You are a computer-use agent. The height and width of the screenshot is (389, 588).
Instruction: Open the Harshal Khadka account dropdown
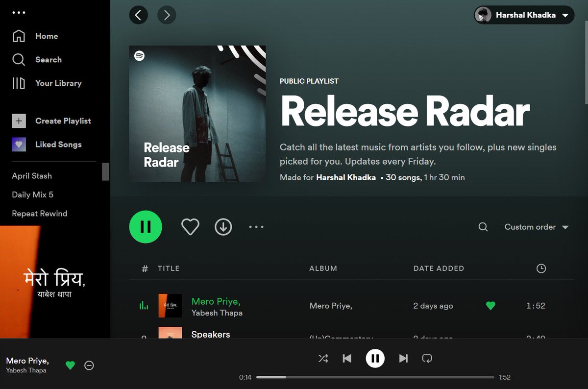click(524, 15)
